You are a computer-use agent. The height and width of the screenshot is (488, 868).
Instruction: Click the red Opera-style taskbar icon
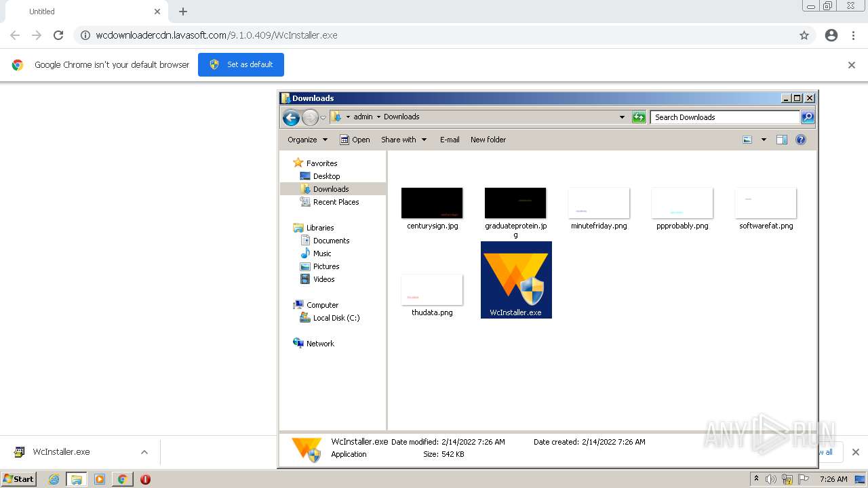pyautogui.click(x=145, y=479)
